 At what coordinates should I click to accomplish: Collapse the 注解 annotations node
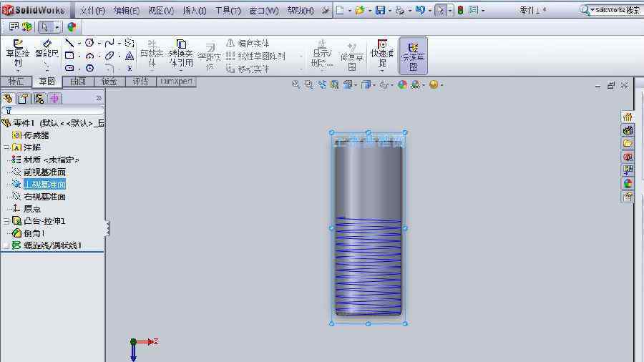point(6,147)
